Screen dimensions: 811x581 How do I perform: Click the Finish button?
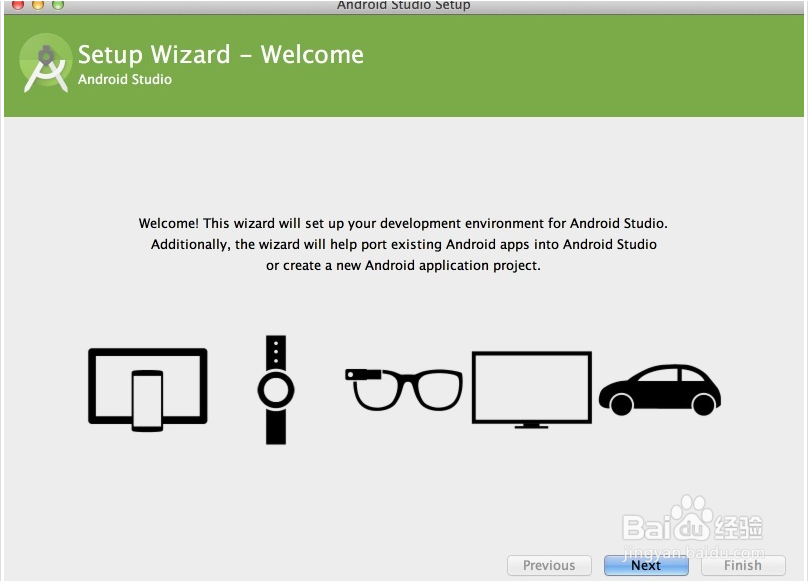pyautogui.click(x=743, y=565)
